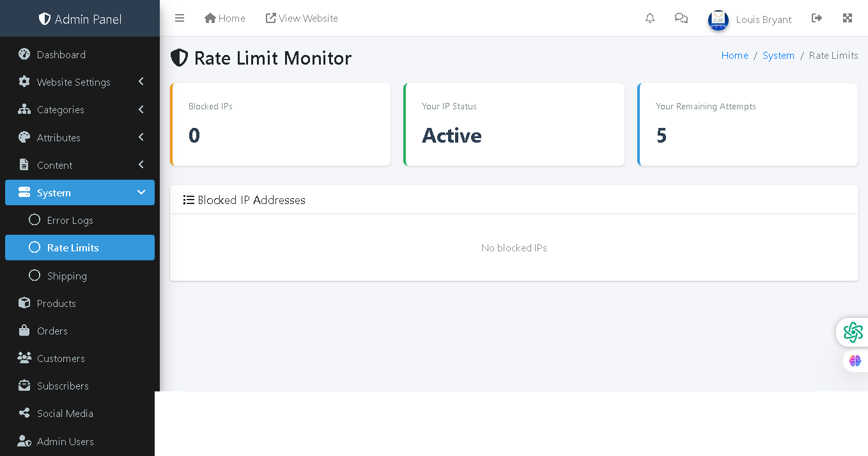Viewport: 868px width, 456px height.
Task: Open the chat messages icon
Action: [681, 18]
